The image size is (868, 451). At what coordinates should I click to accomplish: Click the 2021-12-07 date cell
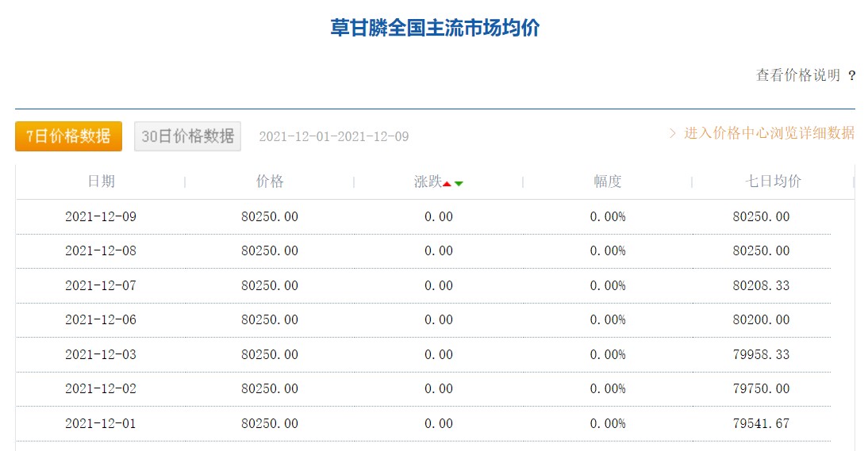pos(101,286)
